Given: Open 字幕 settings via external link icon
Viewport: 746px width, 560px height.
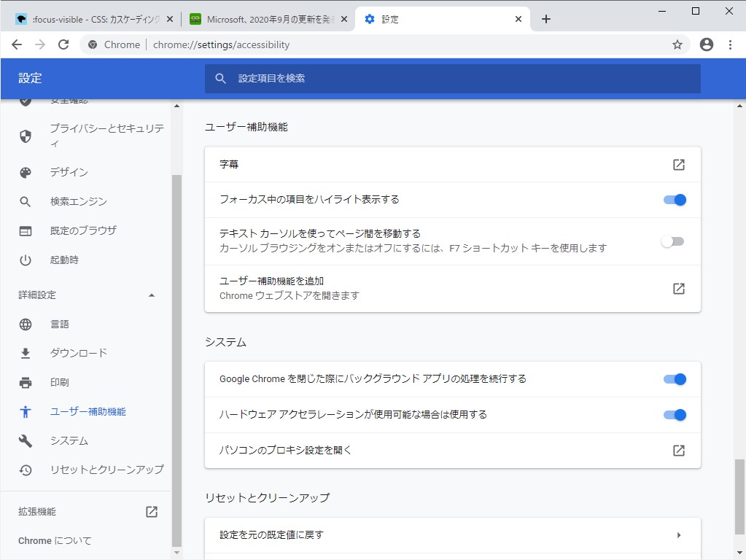Looking at the screenshot, I should [678, 164].
